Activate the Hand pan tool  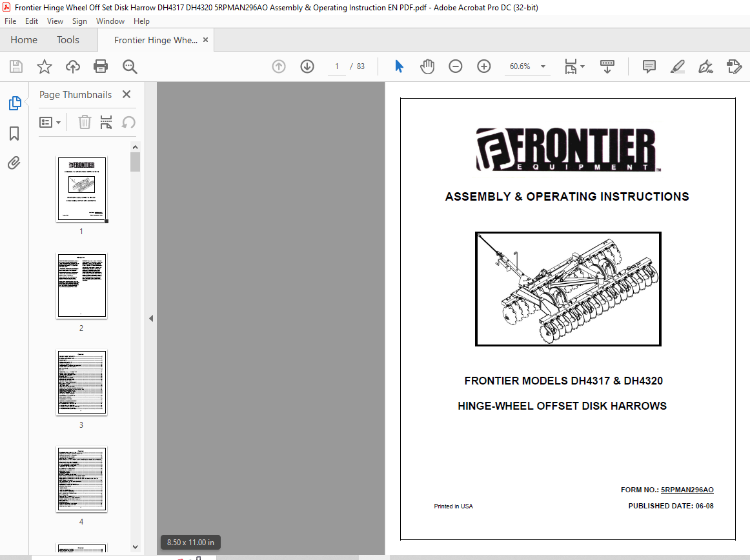point(427,66)
